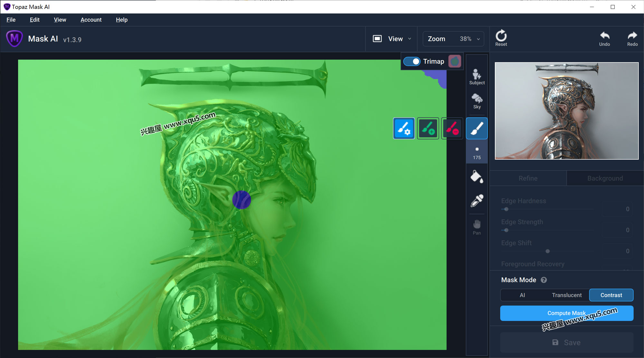Select the paint bucket fill tool
The image size is (644, 358).
coord(477,177)
